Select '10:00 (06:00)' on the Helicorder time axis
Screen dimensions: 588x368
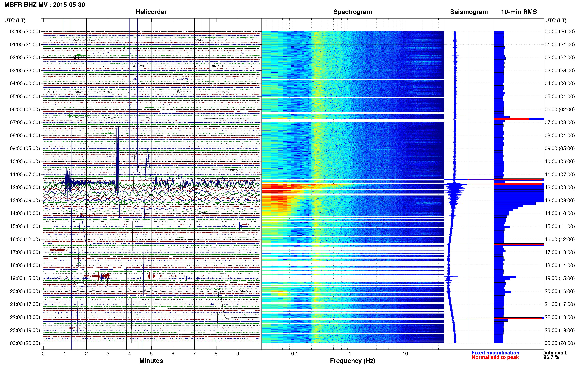pyautogui.click(x=25, y=161)
